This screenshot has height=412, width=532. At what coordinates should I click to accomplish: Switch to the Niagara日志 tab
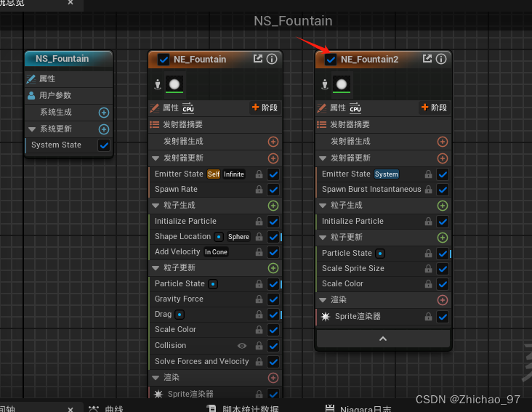(358, 408)
